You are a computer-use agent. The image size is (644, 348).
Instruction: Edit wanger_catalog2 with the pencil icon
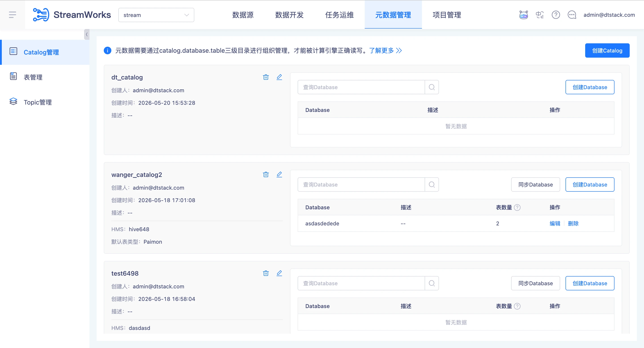[279, 174]
